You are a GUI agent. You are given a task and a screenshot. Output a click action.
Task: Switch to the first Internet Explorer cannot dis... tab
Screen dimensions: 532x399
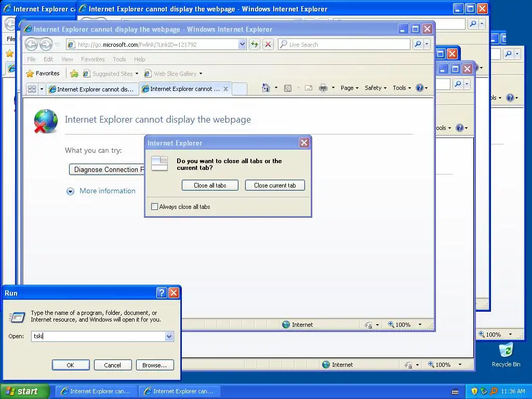coord(92,89)
